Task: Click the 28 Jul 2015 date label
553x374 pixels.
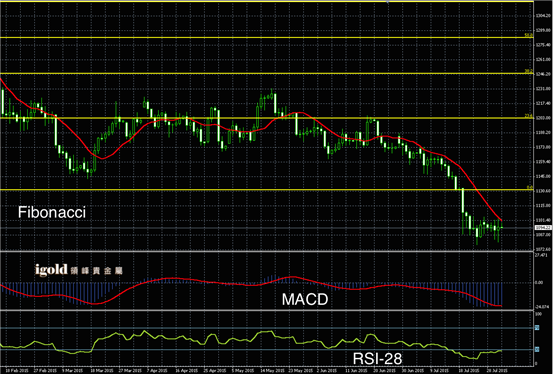Action: 496,371
